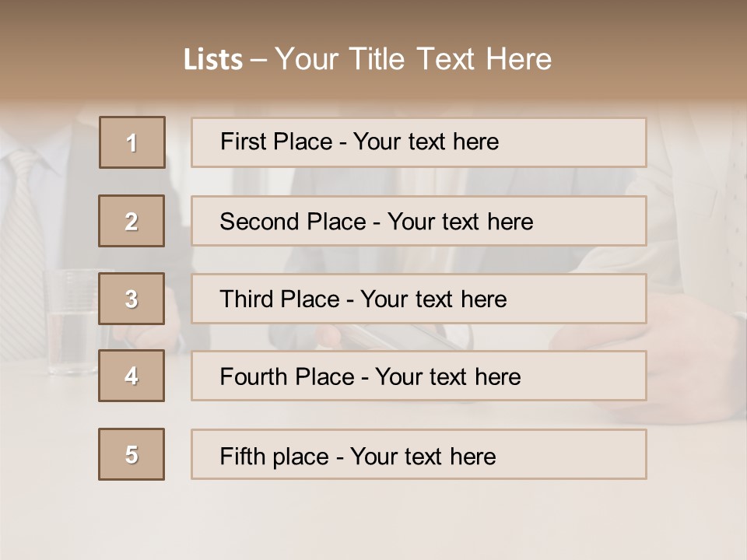Click the words 'Fourth Place'

pos(286,377)
